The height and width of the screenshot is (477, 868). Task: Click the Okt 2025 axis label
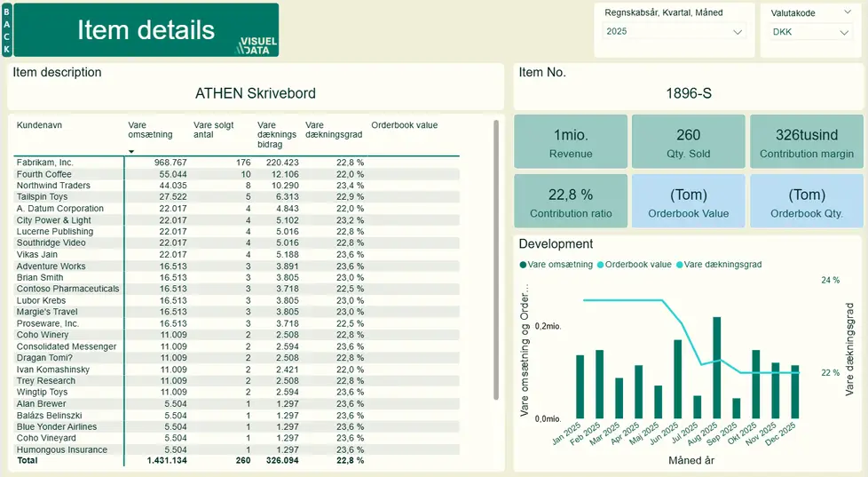(742, 434)
